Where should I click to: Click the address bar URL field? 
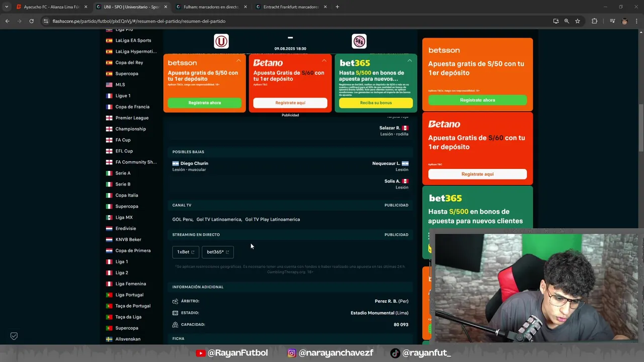297,21
